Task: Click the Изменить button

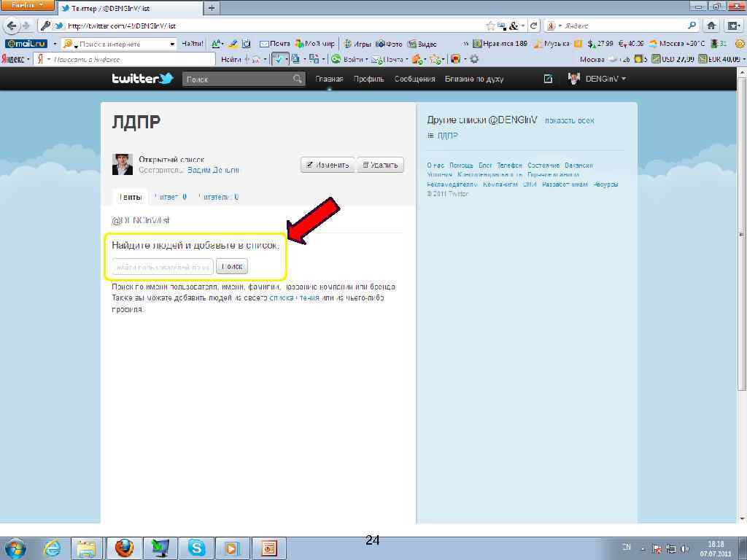Action: pos(328,165)
